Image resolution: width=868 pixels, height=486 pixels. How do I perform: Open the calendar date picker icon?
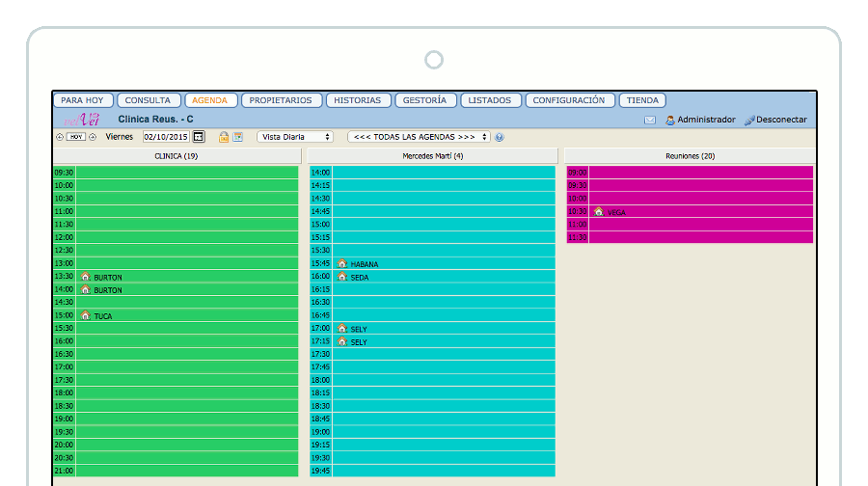[199, 137]
